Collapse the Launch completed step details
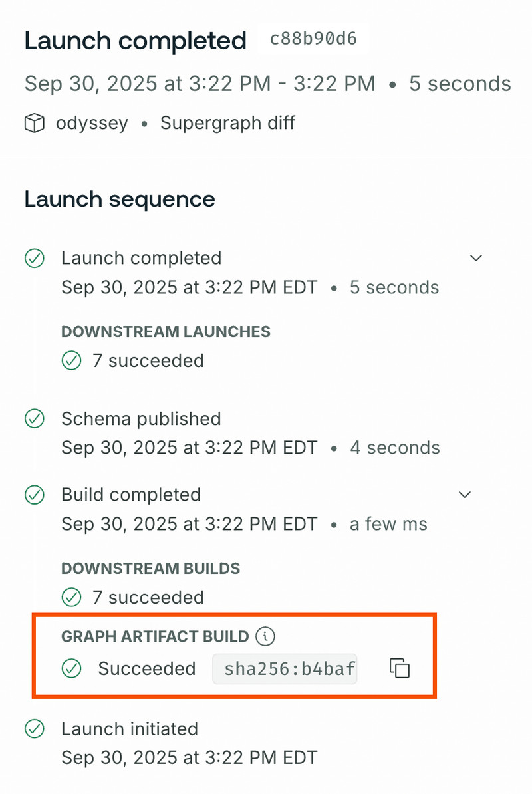The height and width of the screenshot is (794, 532). point(476,258)
